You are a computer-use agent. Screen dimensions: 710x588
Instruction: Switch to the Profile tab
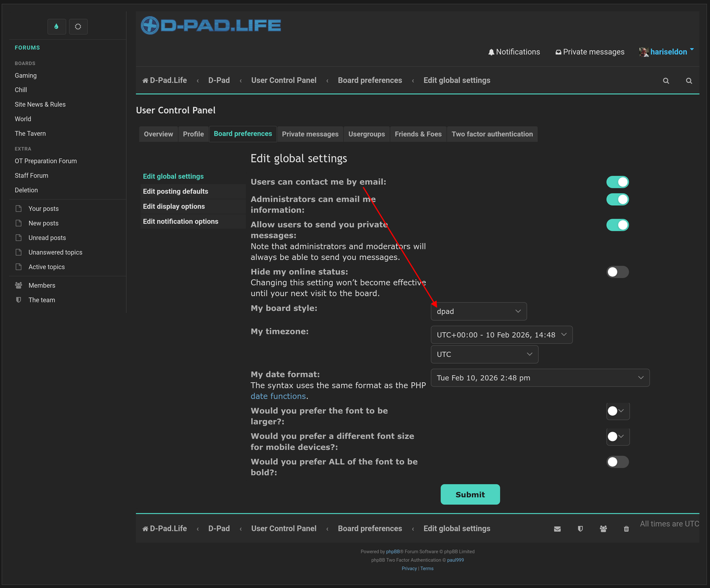(x=194, y=134)
